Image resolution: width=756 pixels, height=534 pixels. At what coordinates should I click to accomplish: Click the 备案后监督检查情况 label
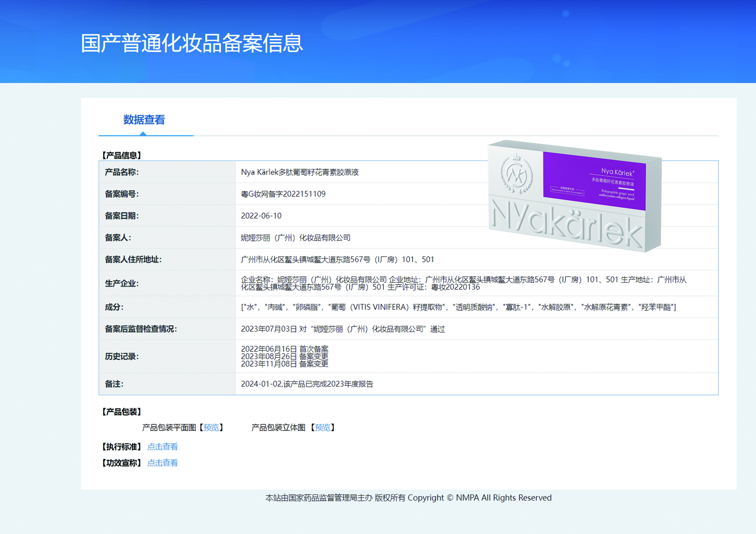coord(141,329)
